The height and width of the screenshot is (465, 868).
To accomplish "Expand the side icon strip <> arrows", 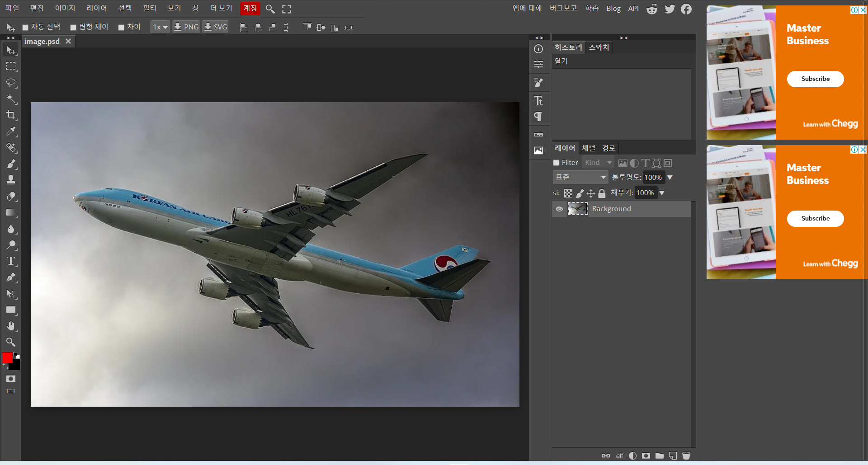I will (539, 38).
